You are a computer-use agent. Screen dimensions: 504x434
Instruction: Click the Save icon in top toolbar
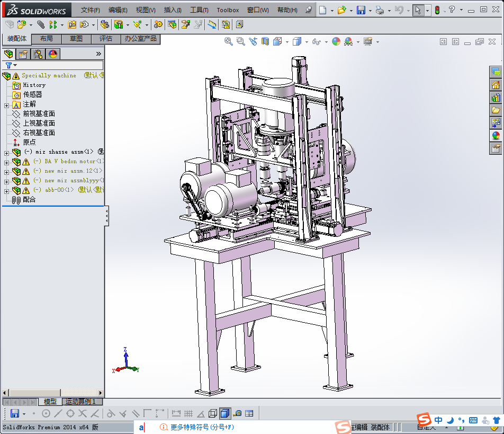point(361,10)
